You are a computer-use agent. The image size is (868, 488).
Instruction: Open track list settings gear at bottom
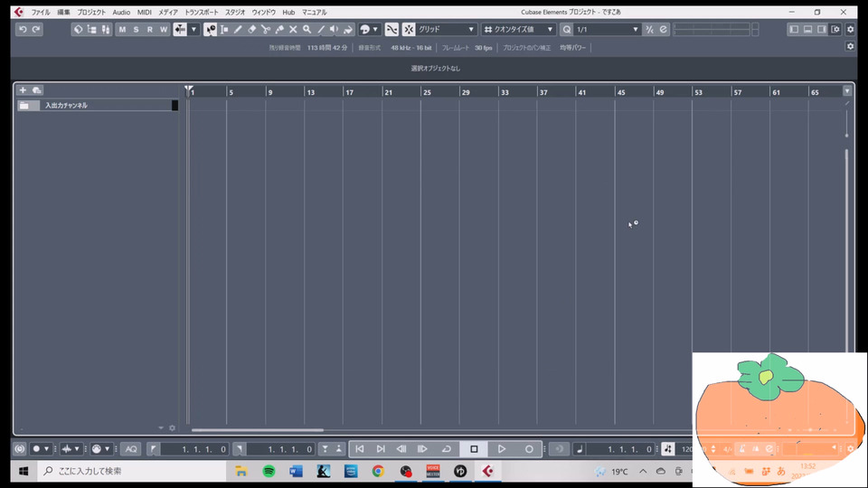pos(172,427)
